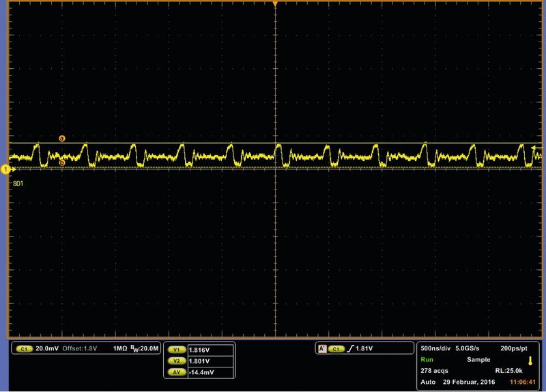Click the ΔV cursor difference badge
The width and height of the screenshot is (546, 392).
coord(176,372)
